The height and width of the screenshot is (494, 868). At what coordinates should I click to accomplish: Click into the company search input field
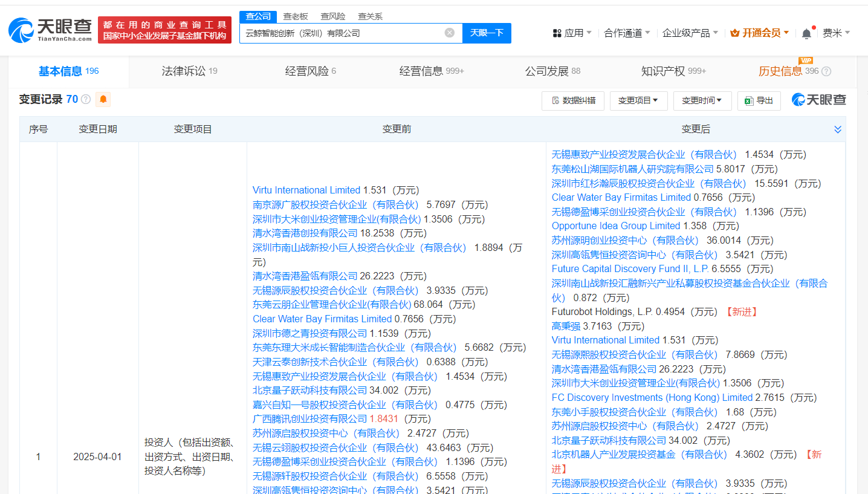(342, 33)
